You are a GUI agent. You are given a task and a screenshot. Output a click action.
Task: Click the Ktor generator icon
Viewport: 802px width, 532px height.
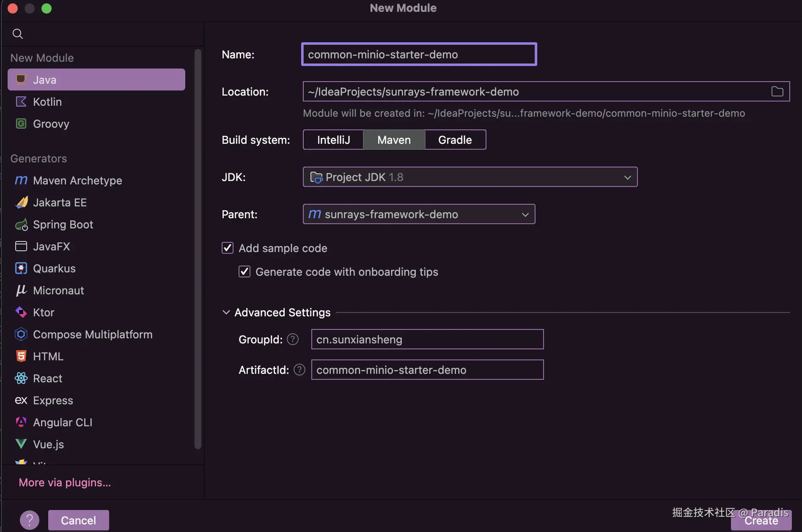pos(21,312)
